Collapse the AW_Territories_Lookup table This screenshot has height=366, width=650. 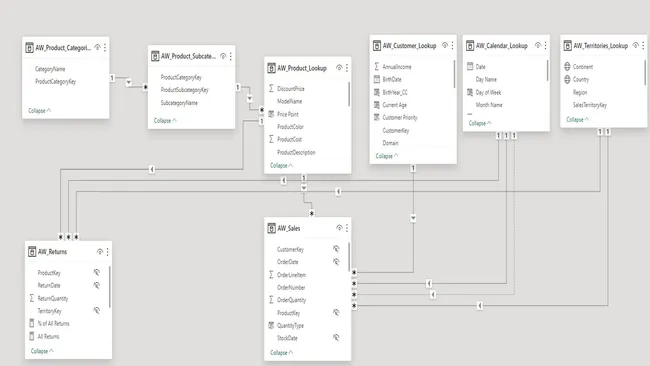pyautogui.click(x=577, y=119)
